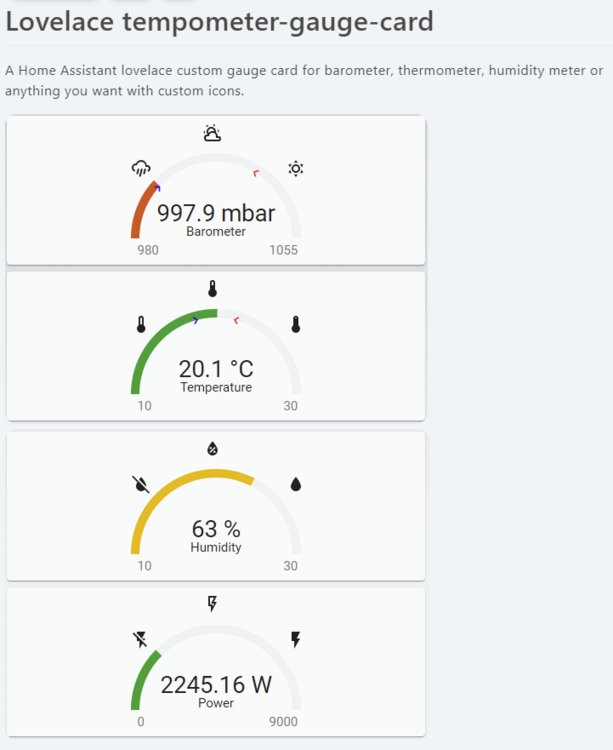Image resolution: width=613 pixels, height=750 pixels.
Task: Click the orange barometer gauge arc
Action: click(139, 210)
